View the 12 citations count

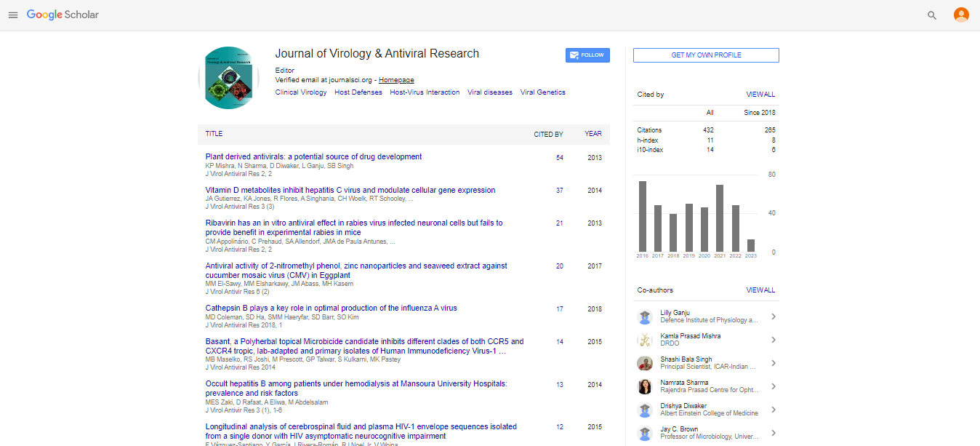(x=560, y=427)
